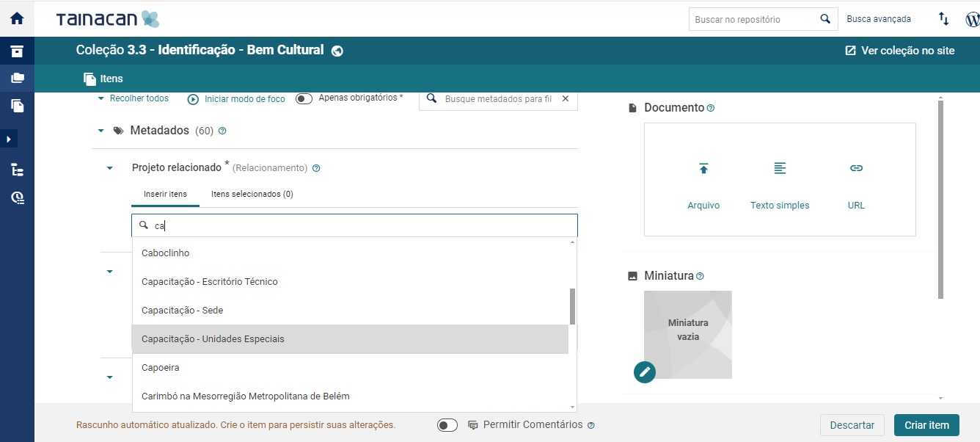Click the help icon next to Metadados
This screenshot has height=442, width=980.
pyautogui.click(x=222, y=131)
